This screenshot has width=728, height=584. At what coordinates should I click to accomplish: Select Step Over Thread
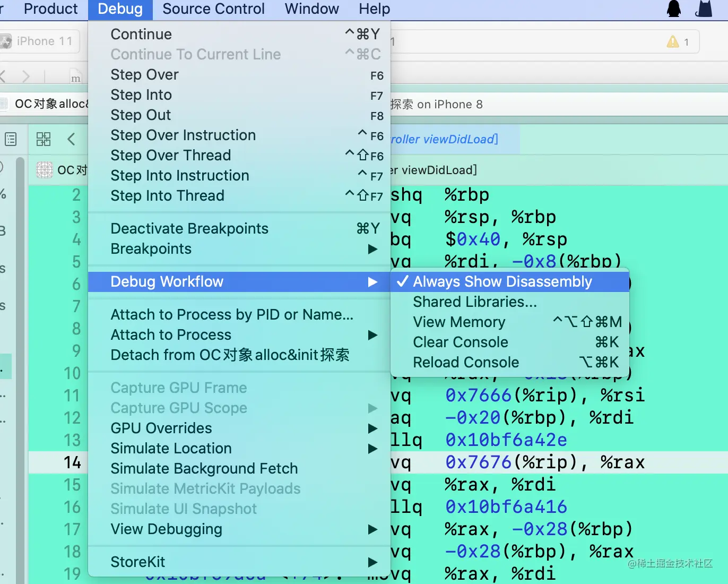point(239,155)
